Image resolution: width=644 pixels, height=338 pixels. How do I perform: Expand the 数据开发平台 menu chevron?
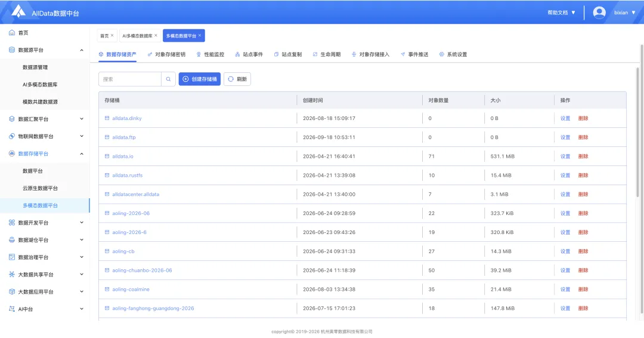coord(81,223)
